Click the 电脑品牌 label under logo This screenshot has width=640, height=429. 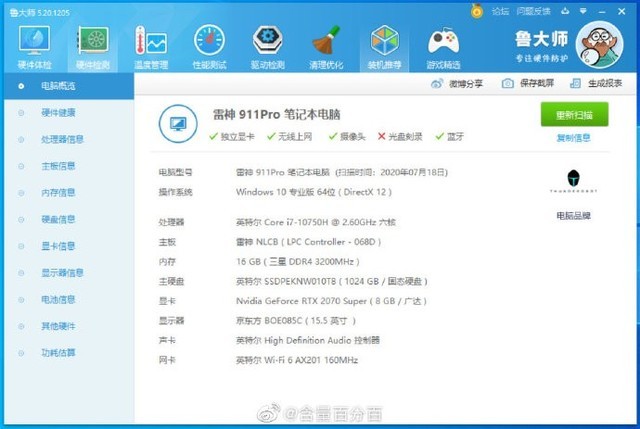[573, 216]
